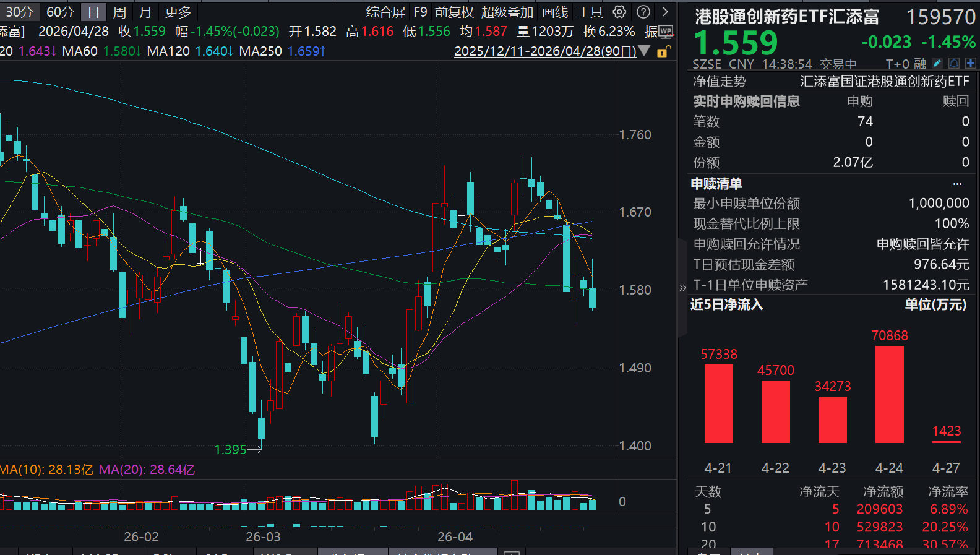This screenshot has width=980, height=555.
Task: Click the 1,000,000 minimum unit value
Action: (939, 204)
